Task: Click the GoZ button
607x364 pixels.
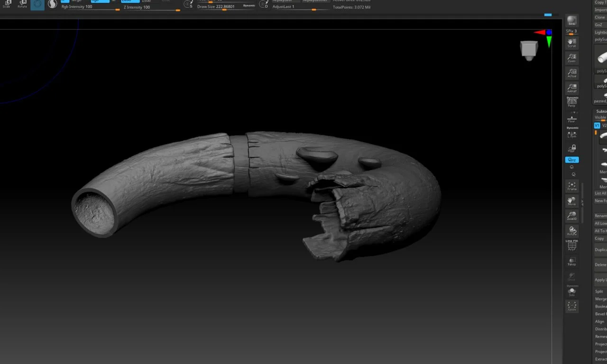Action: click(600, 25)
